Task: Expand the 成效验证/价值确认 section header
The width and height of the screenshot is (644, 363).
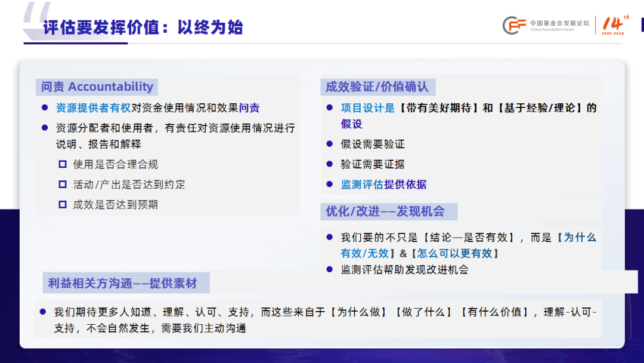Action: click(x=379, y=87)
